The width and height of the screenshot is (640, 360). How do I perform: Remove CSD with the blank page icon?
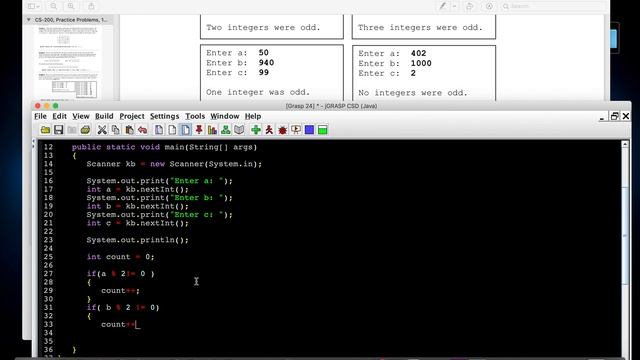tap(172, 130)
